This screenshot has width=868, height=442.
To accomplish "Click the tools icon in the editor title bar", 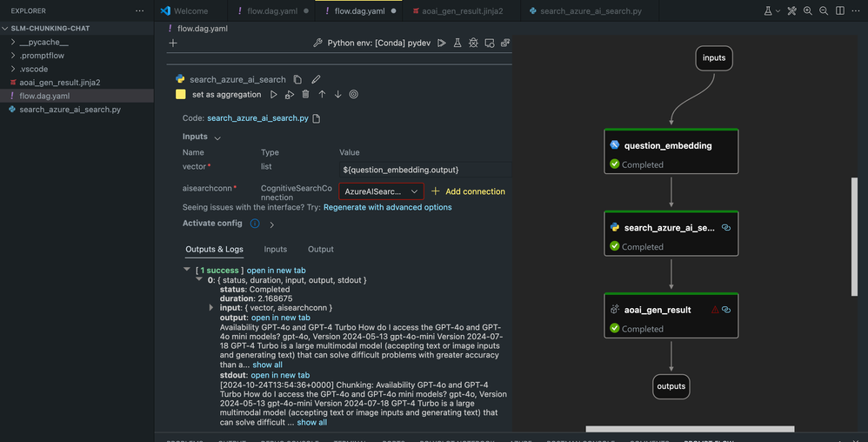I will (x=791, y=10).
